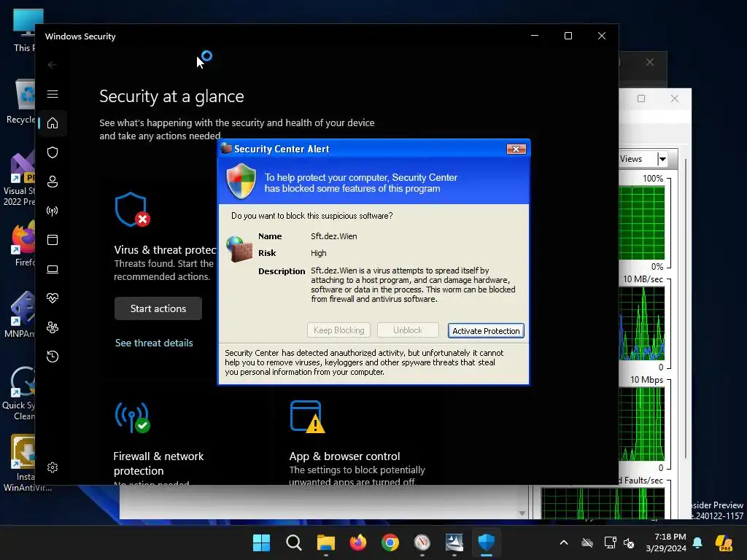Click the scroll-down arrow in bottom background window
This screenshot has height=560, width=747.
[522, 513]
